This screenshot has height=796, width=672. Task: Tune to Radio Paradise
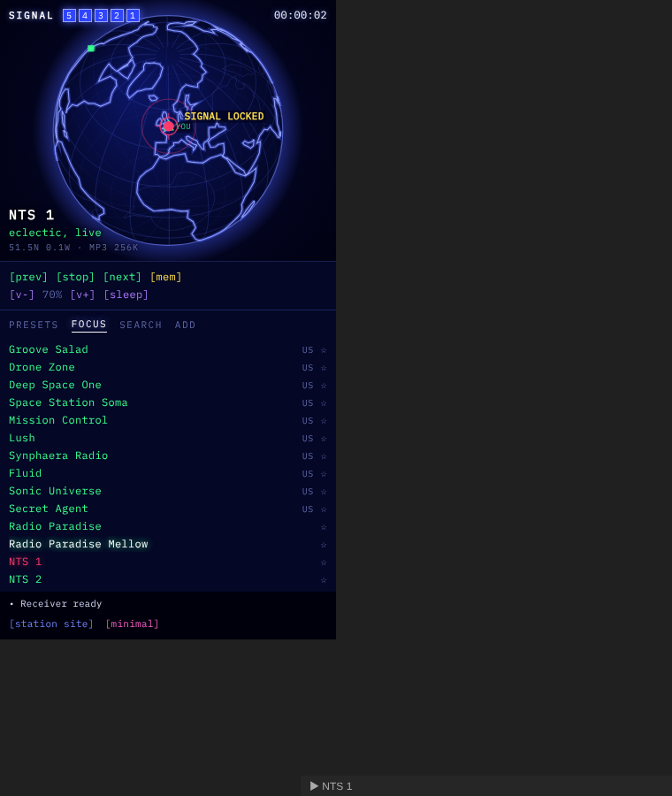[55, 526]
